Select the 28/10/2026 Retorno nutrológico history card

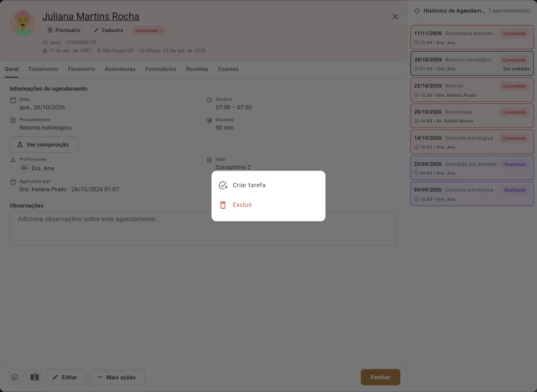pyautogui.click(x=472, y=63)
